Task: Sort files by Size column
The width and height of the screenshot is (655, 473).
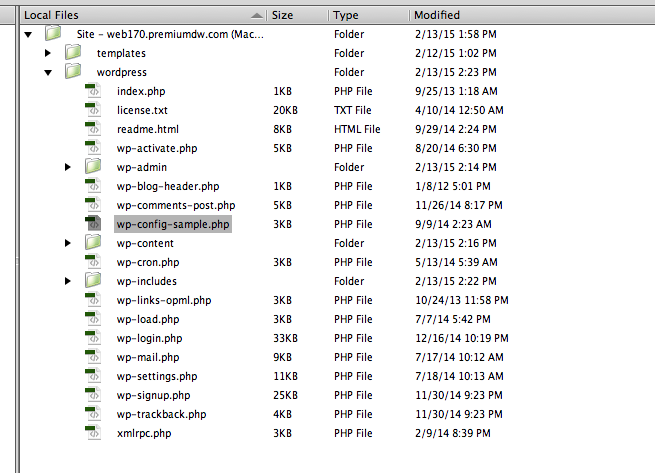Action: coord(298,15)
